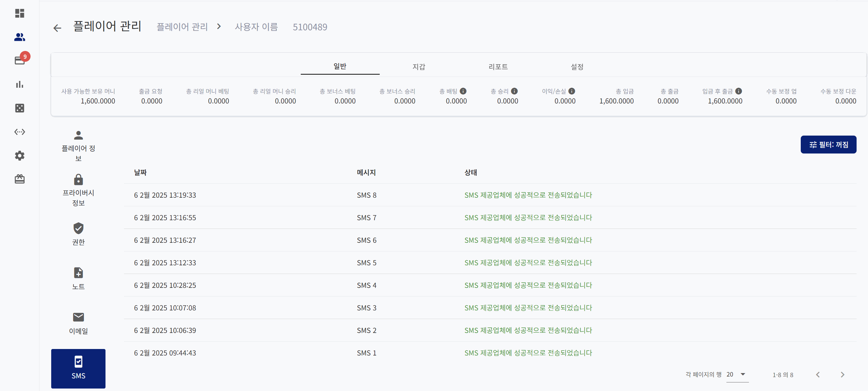
Task: Click the 상태 column header
Action: point(471,172)
